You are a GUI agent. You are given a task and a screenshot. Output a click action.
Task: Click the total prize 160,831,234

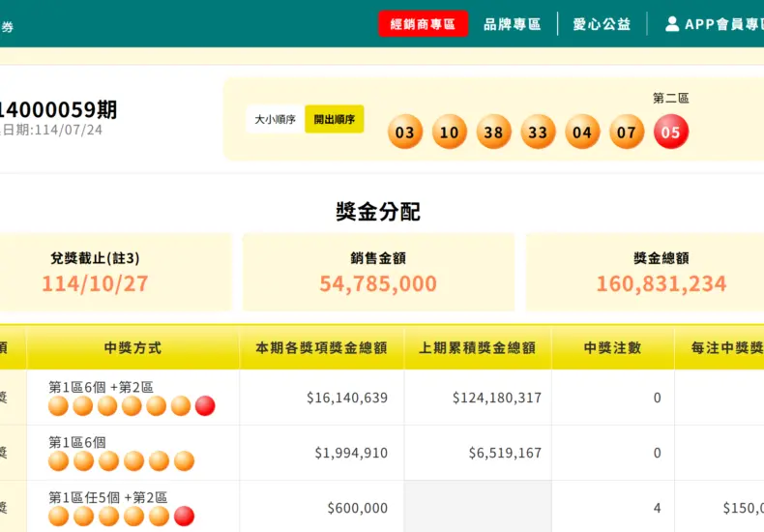(661, 284)
